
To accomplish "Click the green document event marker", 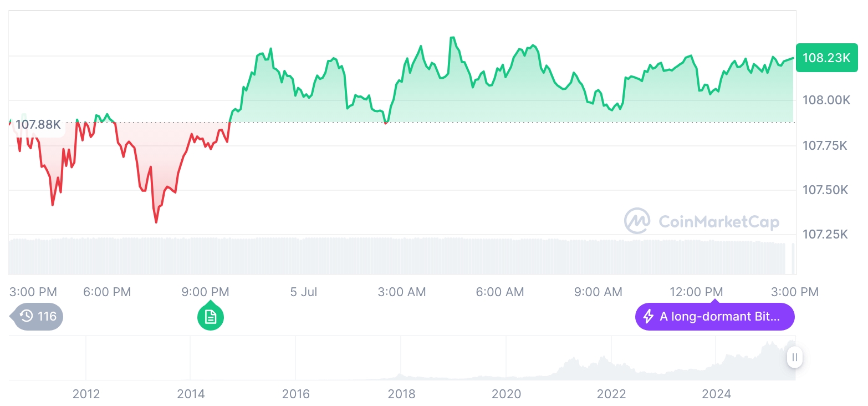I will pyautogui.click(x=211, y=317).
